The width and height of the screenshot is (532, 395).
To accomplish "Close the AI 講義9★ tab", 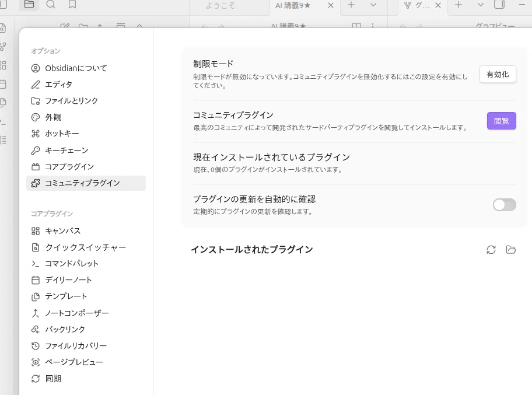I will coord(331,5).
